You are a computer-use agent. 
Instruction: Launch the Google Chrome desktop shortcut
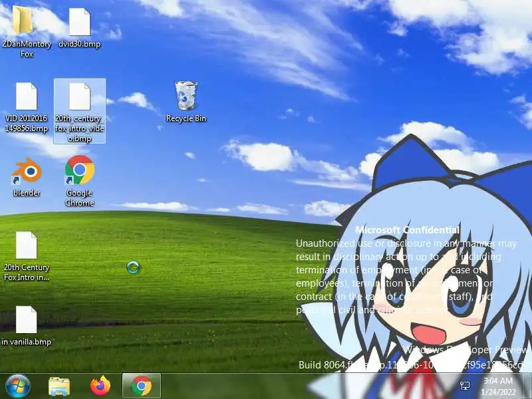[79, 170]
